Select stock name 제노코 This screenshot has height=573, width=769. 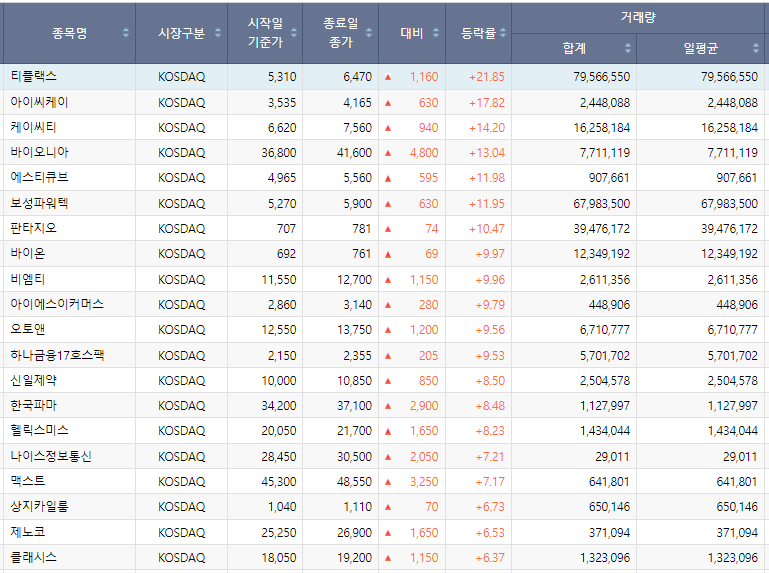(x=27, y=533)
